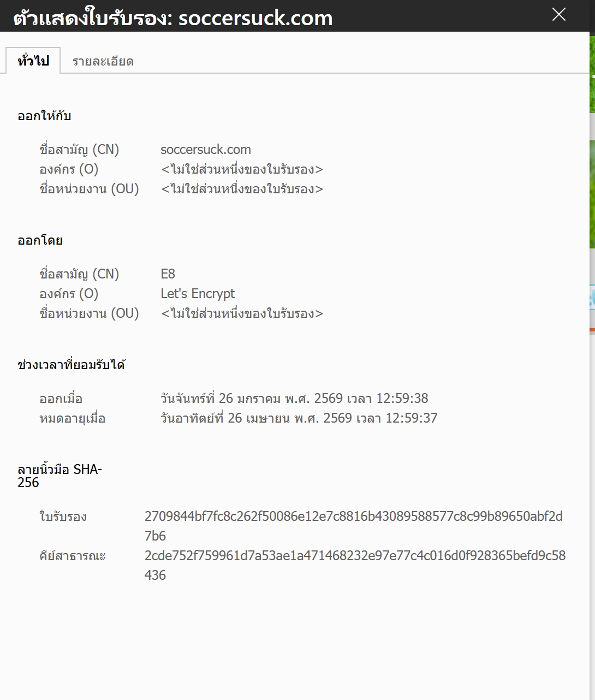Click the soccersuck.com common name value

click(x=205, y=150)
